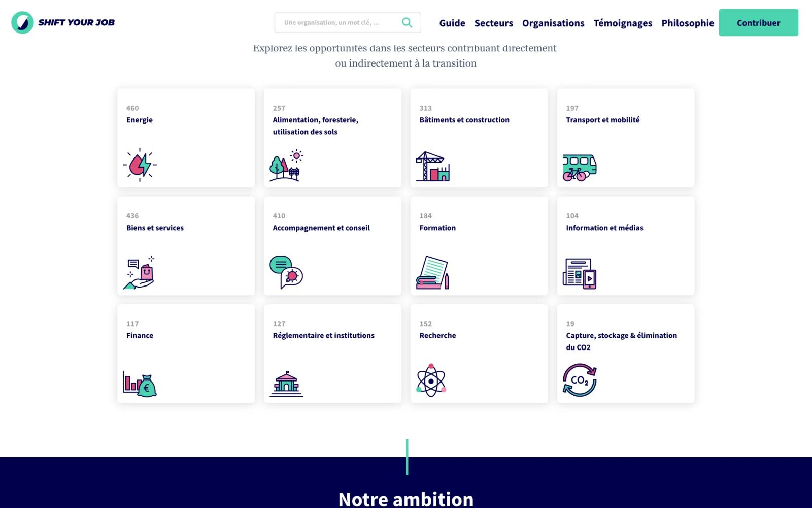The height and width of the screenshot is (508, 812).
Task: Open Bâtiments et construction sector title
Action: click(464, 120)
